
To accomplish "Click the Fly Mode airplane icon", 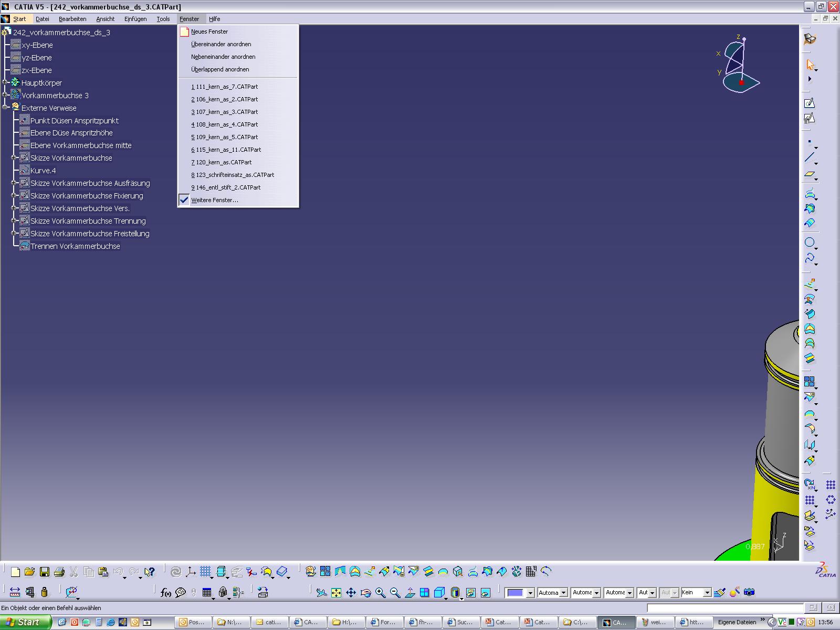I will click(321, 593).
